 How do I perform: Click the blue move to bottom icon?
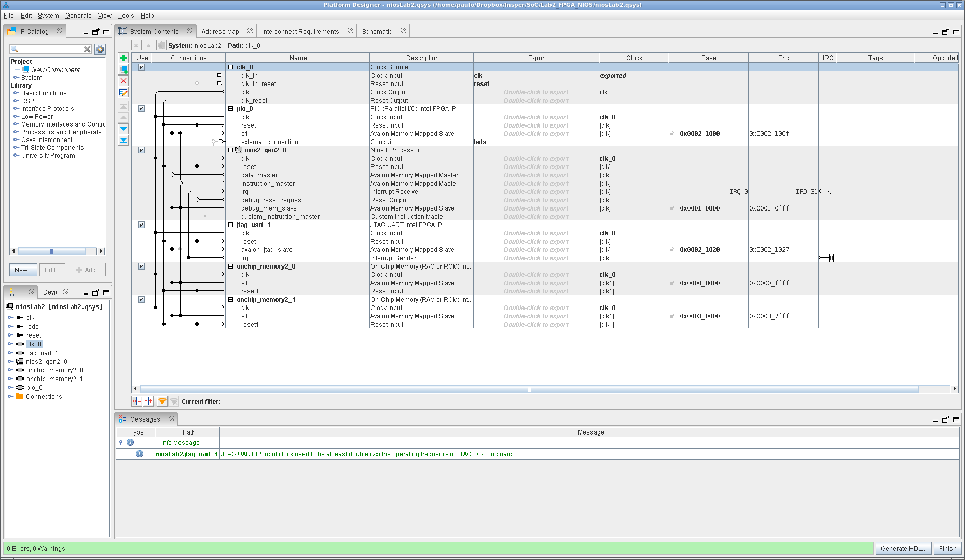click(123, 140)
